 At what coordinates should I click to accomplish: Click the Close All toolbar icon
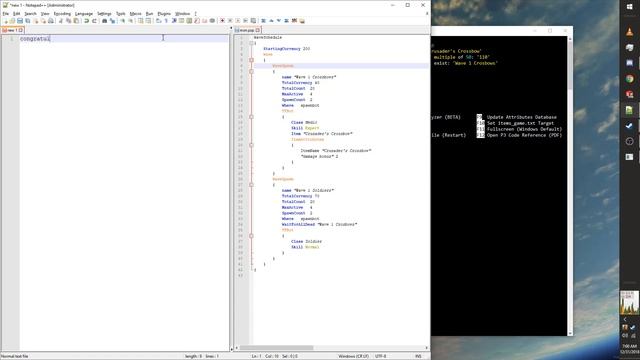coord(43,20)
